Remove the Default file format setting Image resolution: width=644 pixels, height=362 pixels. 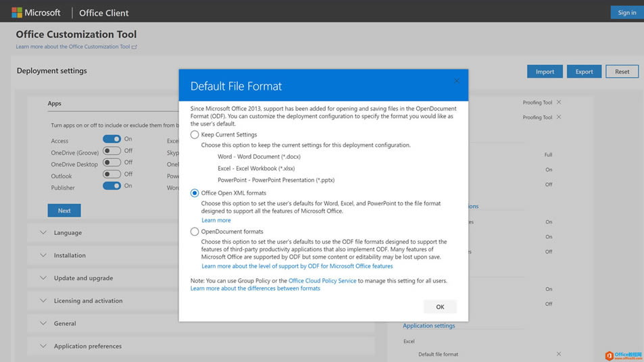coord(559,354)
